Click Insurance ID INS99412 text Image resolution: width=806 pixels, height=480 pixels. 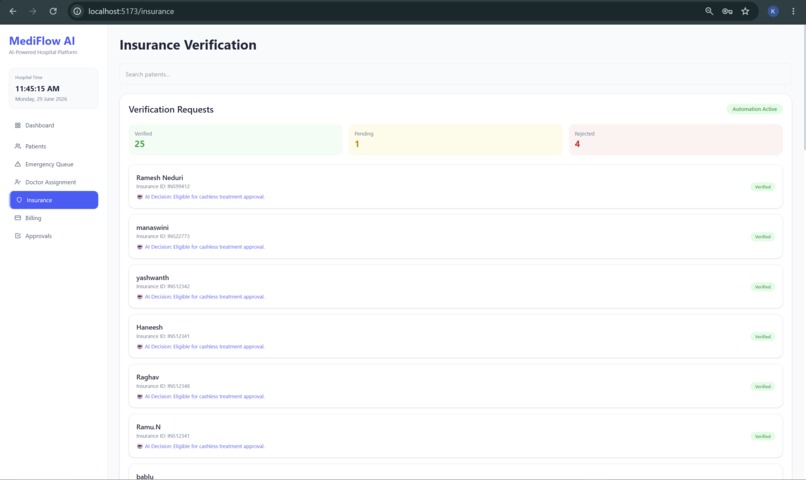(x=163, y=187)
